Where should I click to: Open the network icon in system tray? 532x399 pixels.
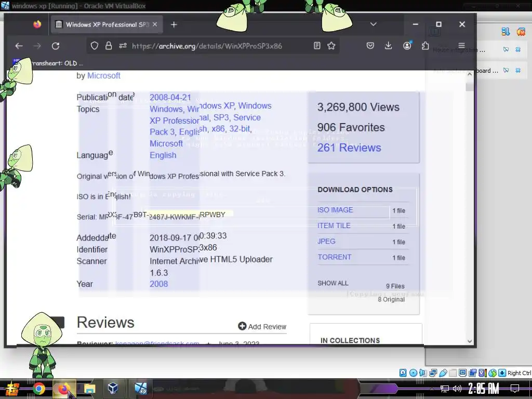[445, 389]
